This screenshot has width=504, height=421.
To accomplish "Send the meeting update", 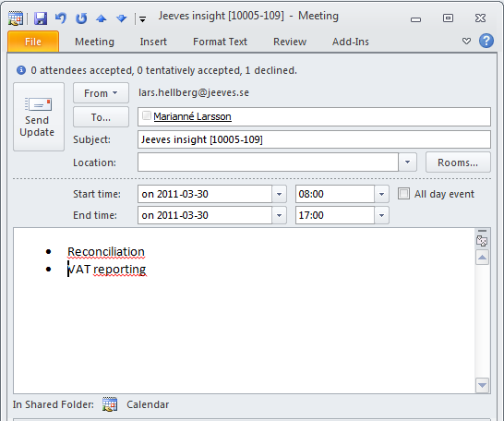I will point(39,116).
